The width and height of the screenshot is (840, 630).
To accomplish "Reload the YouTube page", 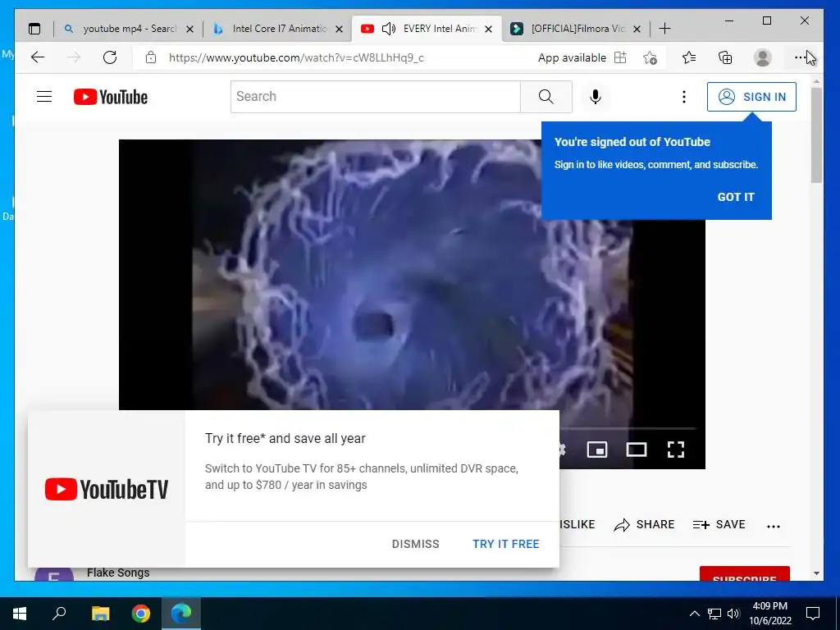I will 110,57.
